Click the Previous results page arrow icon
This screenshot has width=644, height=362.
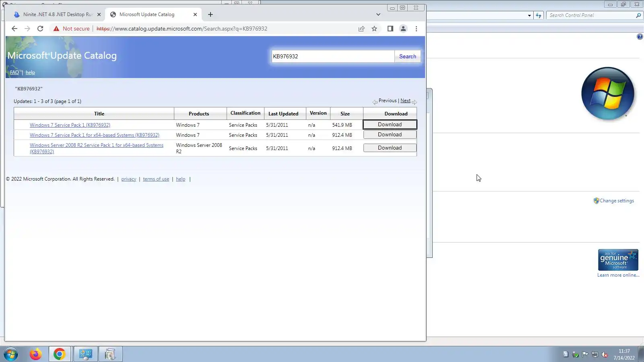tap(375, 102)
